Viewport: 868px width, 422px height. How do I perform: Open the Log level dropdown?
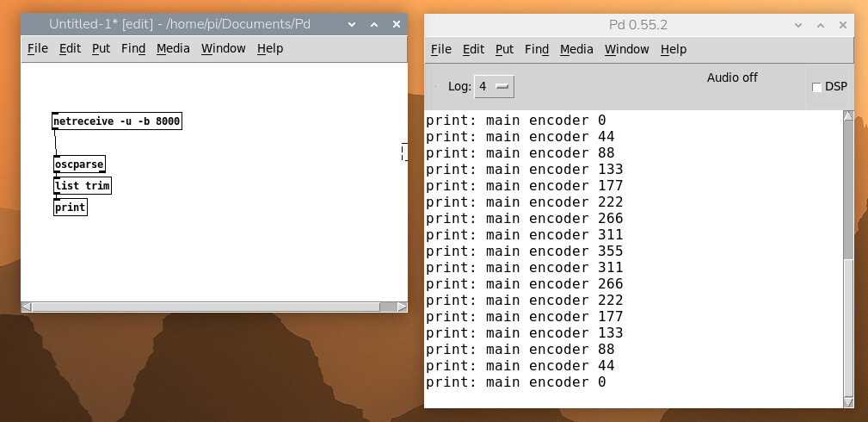point(494,86)
